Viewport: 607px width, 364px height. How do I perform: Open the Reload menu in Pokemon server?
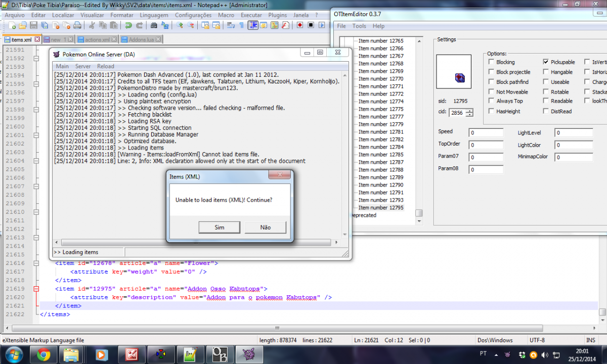[x=106, y=66]
